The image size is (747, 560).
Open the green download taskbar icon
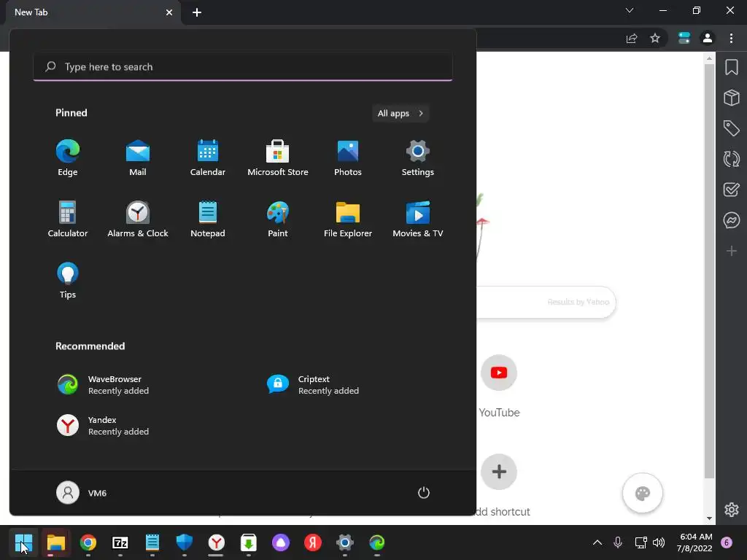[x=248, y=542]
